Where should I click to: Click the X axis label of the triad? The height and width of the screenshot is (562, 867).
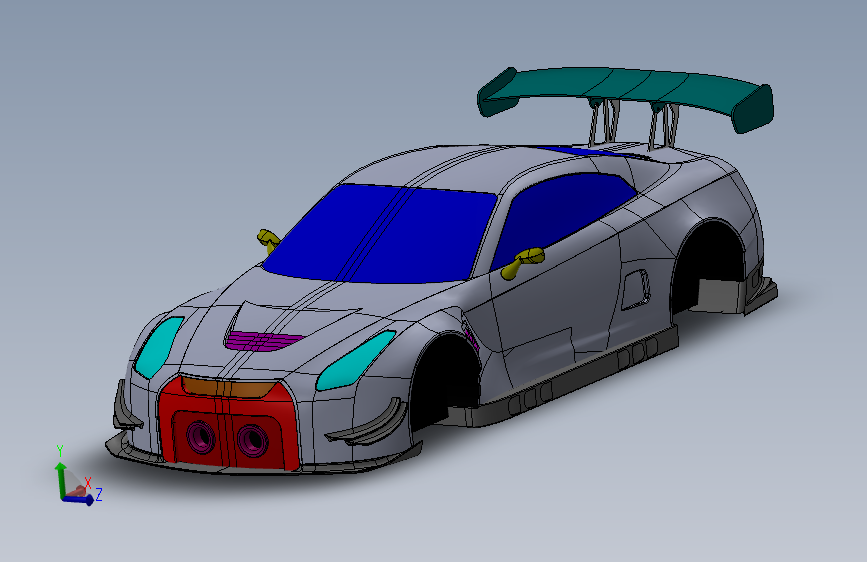click(x=87, y=483)
